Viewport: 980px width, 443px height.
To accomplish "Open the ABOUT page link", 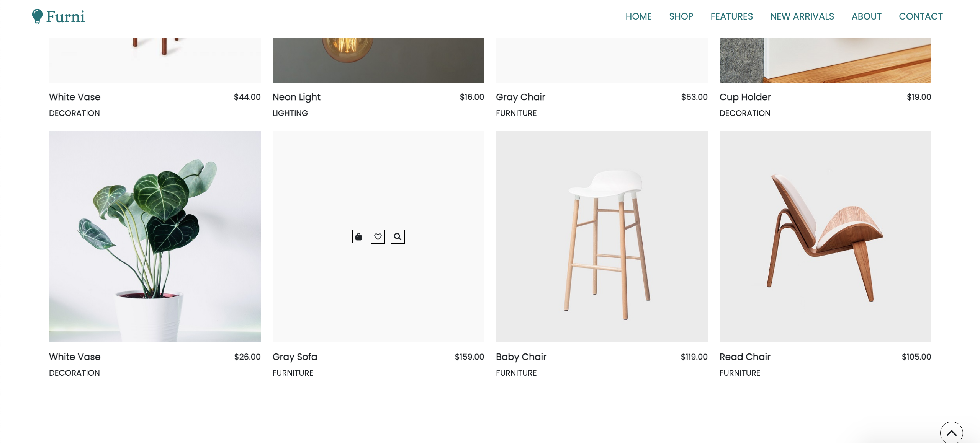I will pyautogui.click(x=866, y=16).
